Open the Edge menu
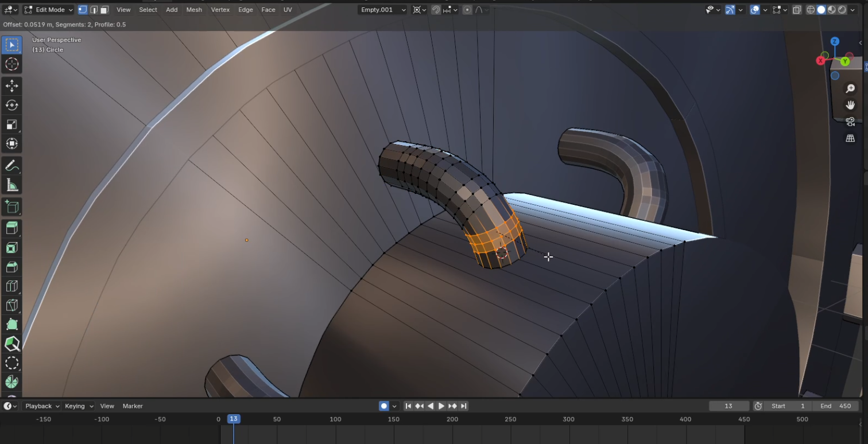Viewport: 868px width, 444px height. point(246,10)
